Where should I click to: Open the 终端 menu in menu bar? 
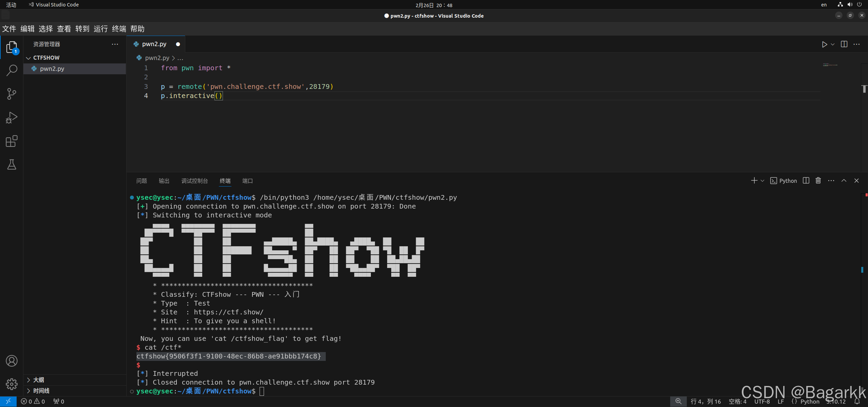point(119,29)
